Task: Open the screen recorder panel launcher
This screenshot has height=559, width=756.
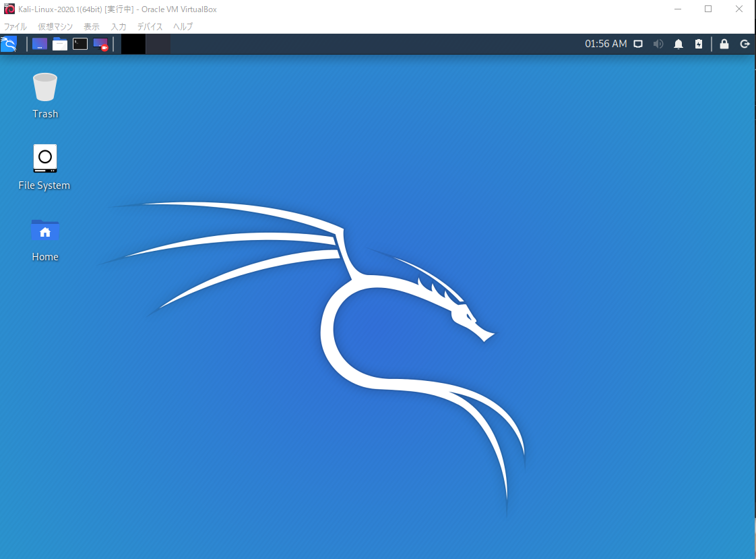Action: [x=100, y=45]
